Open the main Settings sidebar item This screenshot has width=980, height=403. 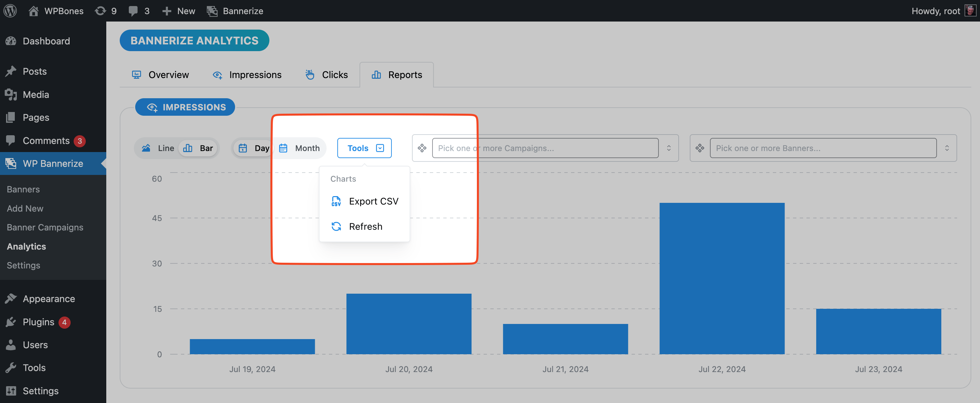pos(53,391)
